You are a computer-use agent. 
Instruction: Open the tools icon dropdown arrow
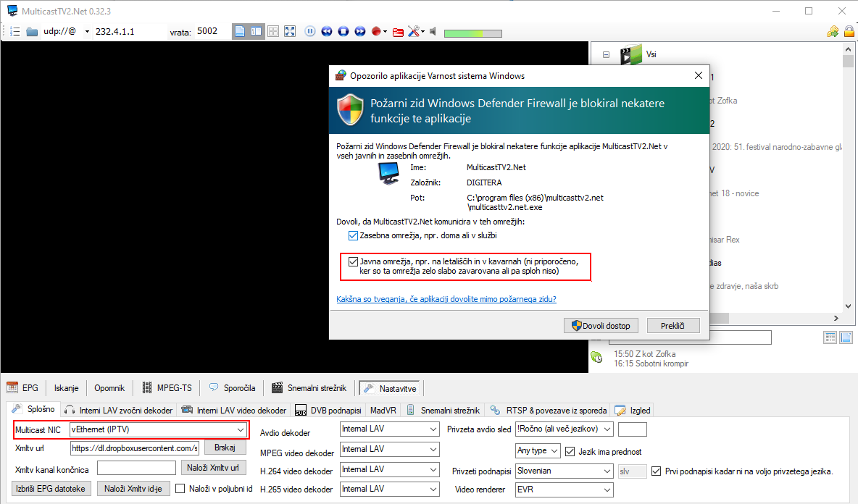click(423, 32)
